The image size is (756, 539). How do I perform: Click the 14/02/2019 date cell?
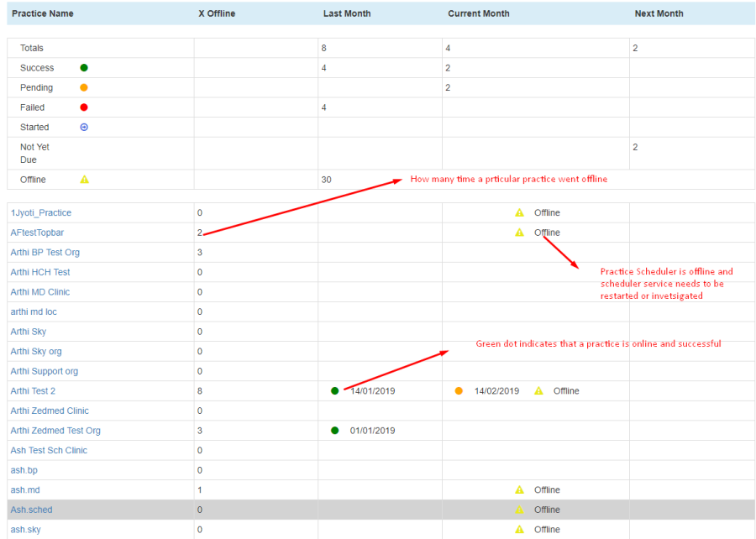click(x=496, y=390)
